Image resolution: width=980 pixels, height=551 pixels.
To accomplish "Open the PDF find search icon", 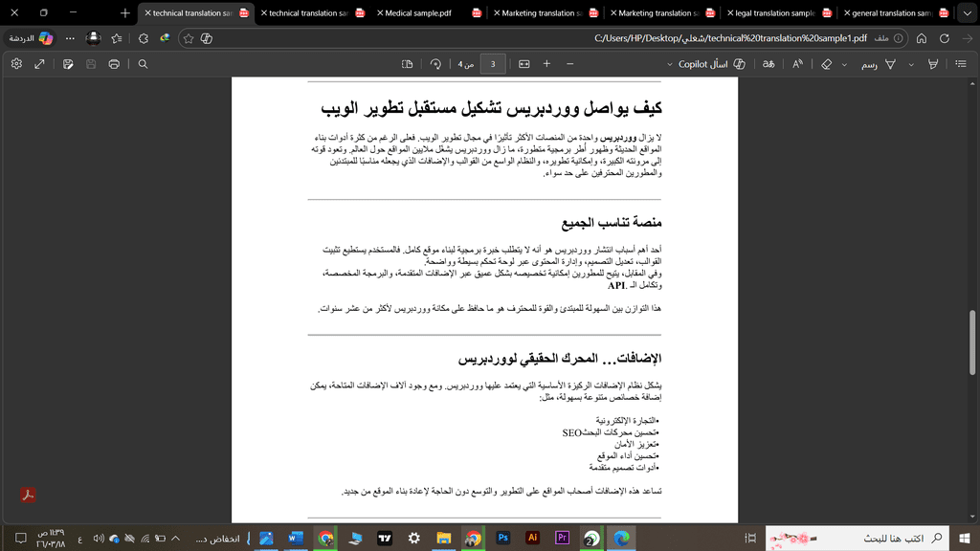I will 144,64.
